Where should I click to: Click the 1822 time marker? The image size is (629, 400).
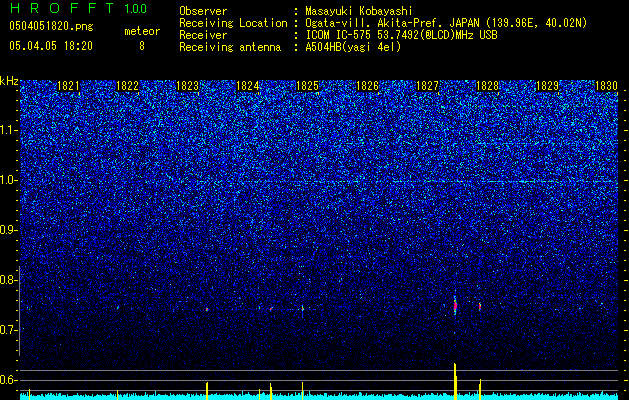point(128,86)
